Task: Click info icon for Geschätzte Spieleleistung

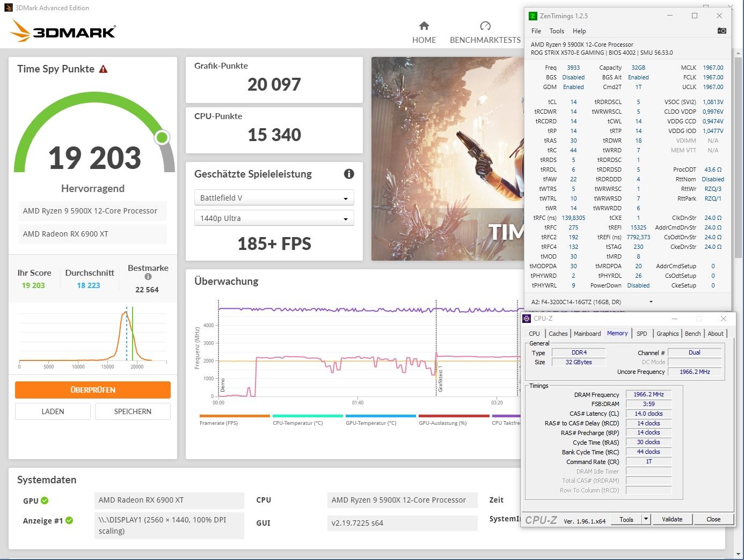Action: tap(349, 174)
